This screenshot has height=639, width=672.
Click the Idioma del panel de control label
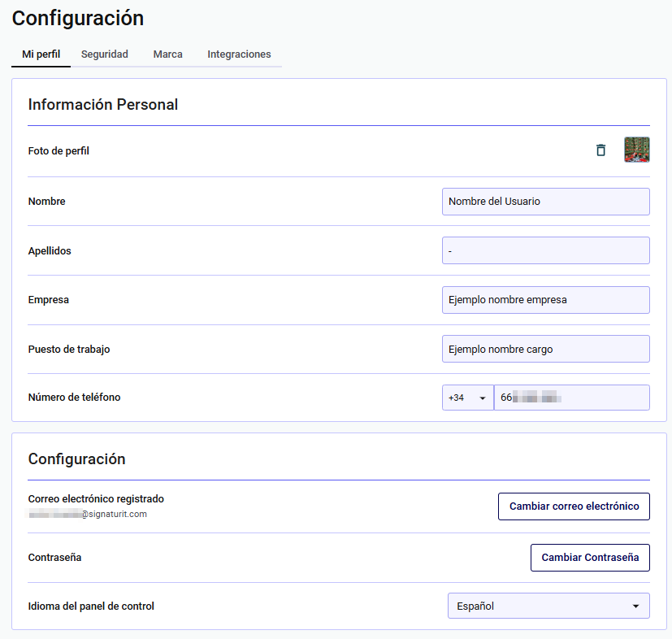(91, 606)
